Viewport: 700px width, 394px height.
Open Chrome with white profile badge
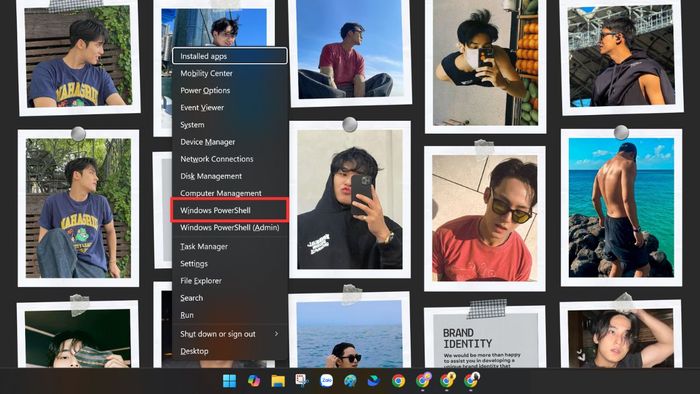[x=471, y=380]
